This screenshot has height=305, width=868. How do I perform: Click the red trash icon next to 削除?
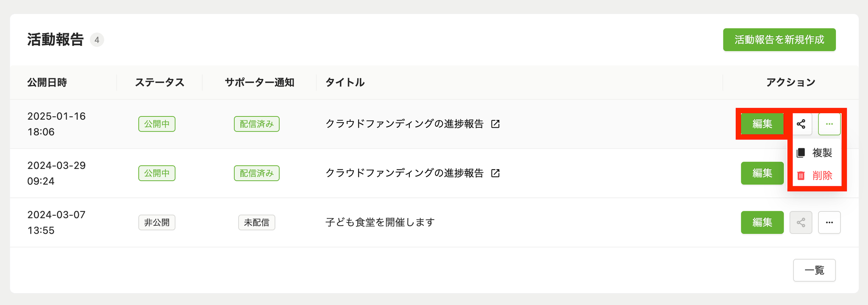801,175
